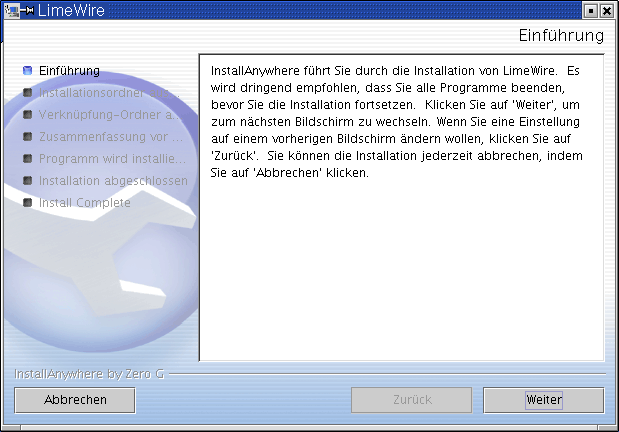Select the Install Complete step label
This screenshot has width=619, height=432.
[85, 203]
